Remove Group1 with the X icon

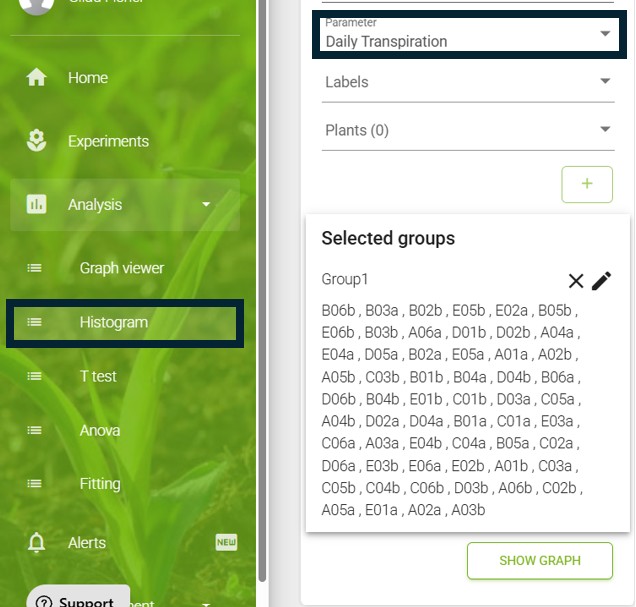click(576, 281)
